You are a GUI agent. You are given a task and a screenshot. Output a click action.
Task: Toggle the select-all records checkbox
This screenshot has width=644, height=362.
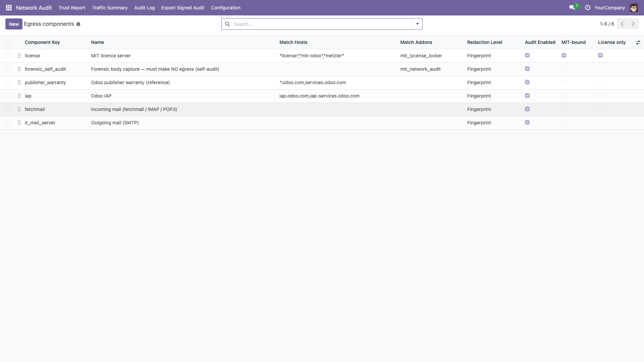coord(8,42)
